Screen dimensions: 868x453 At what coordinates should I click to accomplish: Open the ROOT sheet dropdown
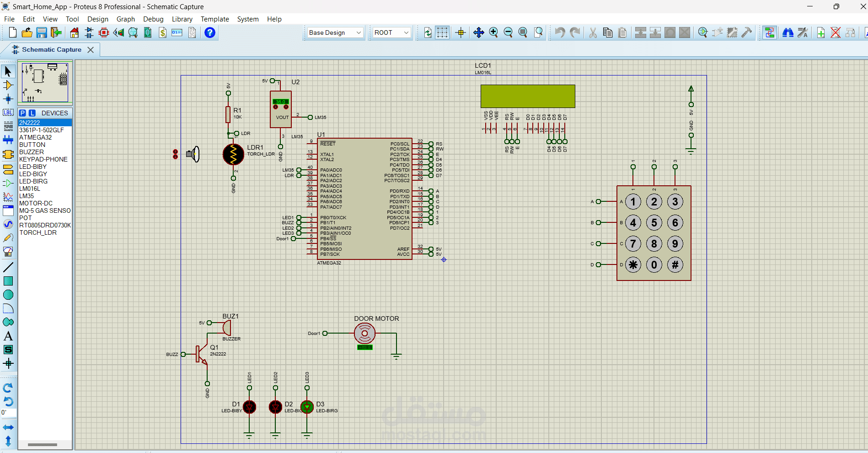pos(392,32)
